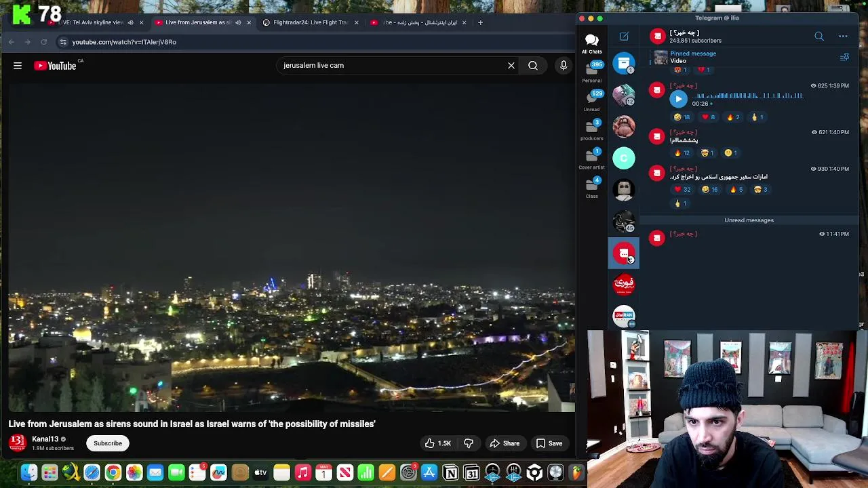
Task: Open the chat with the teal 'C' avatar
Action: click(624, 158)
